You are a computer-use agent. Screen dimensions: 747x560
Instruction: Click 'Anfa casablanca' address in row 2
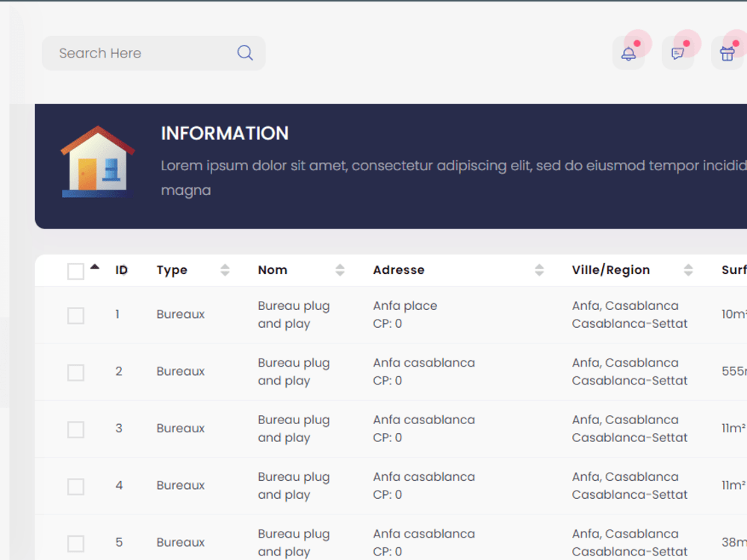pyautogui.click(x=424, y=363)
